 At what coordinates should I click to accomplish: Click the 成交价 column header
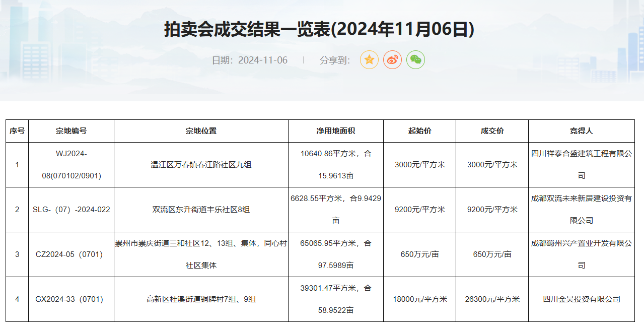pos(492,131)
